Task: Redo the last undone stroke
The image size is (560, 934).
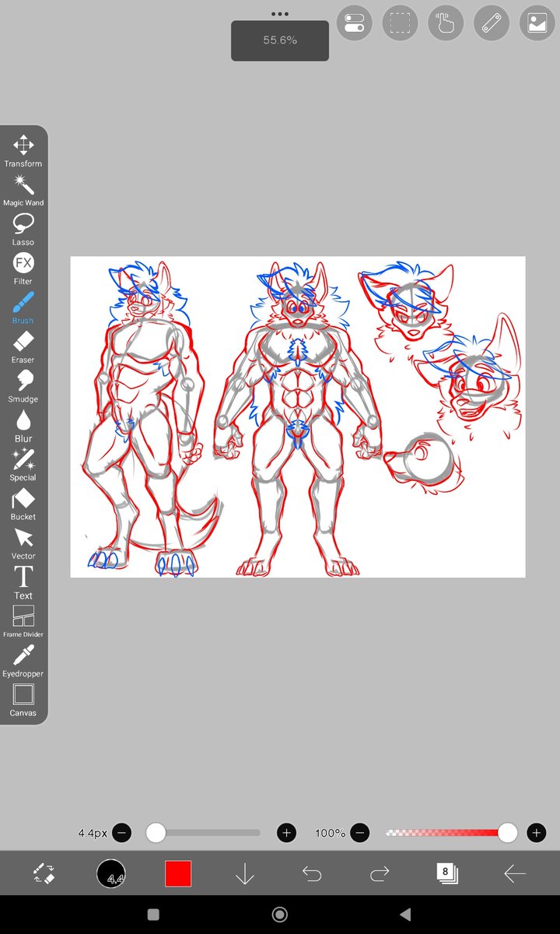Action: pos(380,873)
